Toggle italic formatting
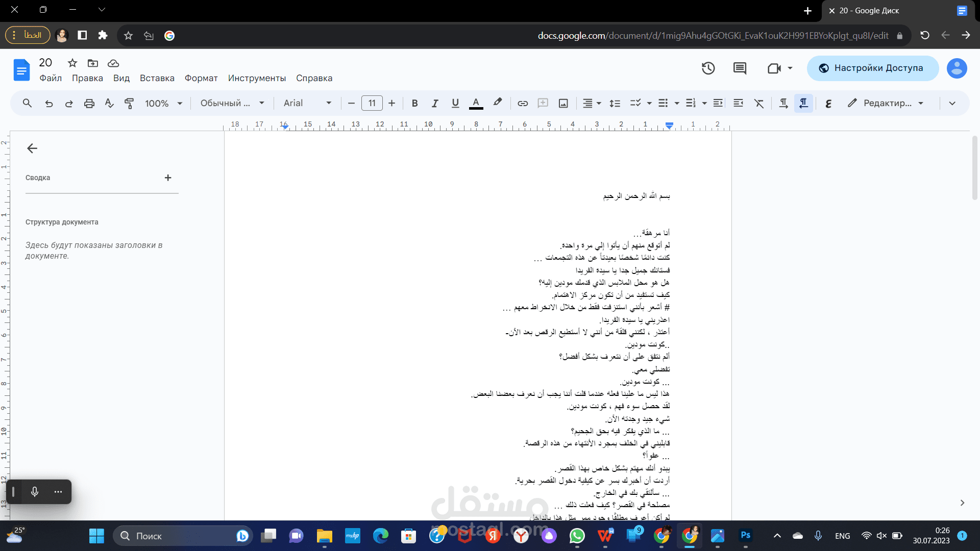The width and height of the screenshot is (980, 551). point(435,103)
